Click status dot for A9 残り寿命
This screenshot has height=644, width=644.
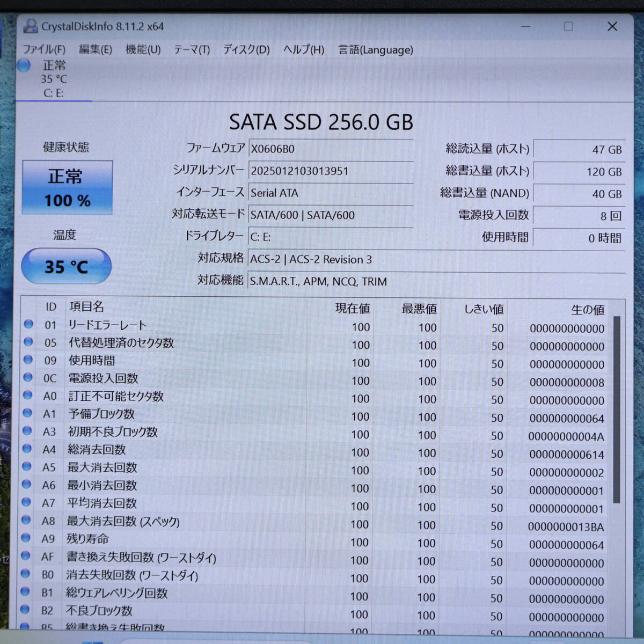tap(26, 538)
